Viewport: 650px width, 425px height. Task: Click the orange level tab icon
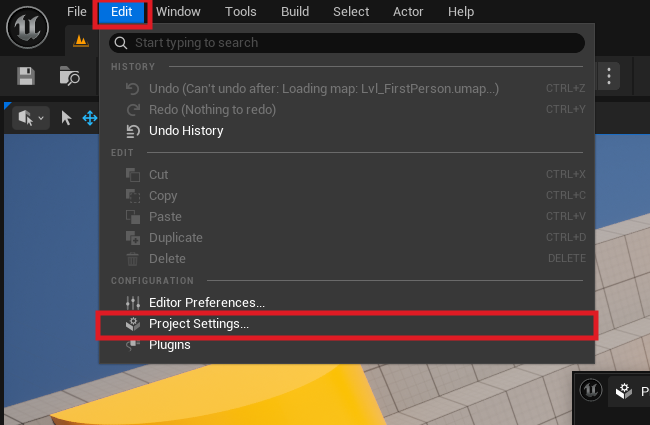coord(82,41)
